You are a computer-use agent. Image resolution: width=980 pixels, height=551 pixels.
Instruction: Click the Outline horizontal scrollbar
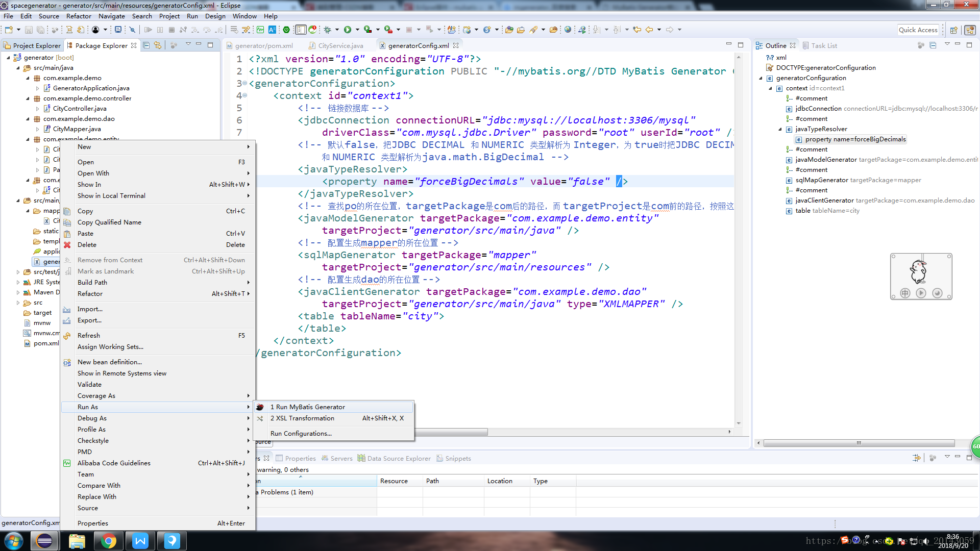click(859, 443)
